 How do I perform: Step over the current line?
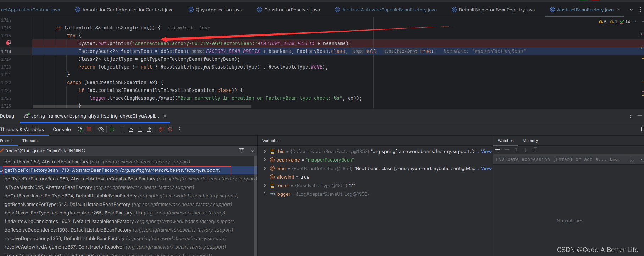pyautogui.click(x=131, y=130)
